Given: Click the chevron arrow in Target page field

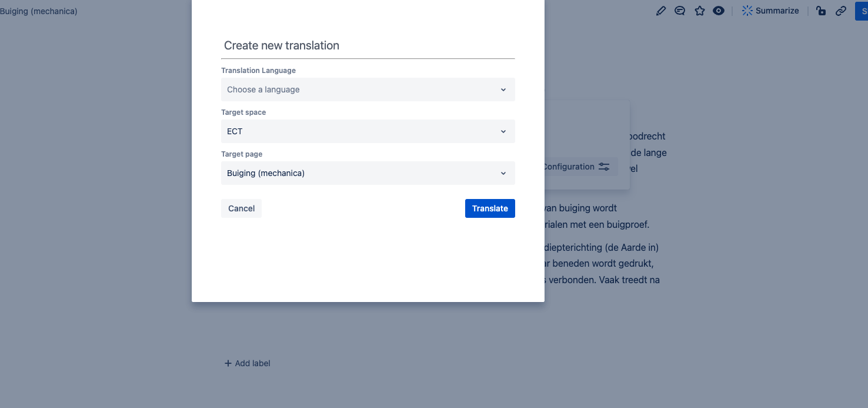Looking at the screenshot, I should click(503, 173).
